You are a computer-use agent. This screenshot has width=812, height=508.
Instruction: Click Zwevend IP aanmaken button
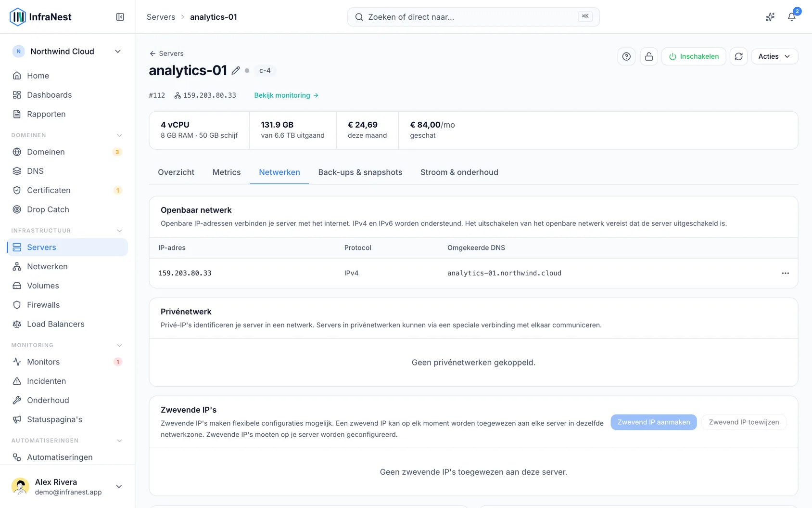(x=654, y=422)
